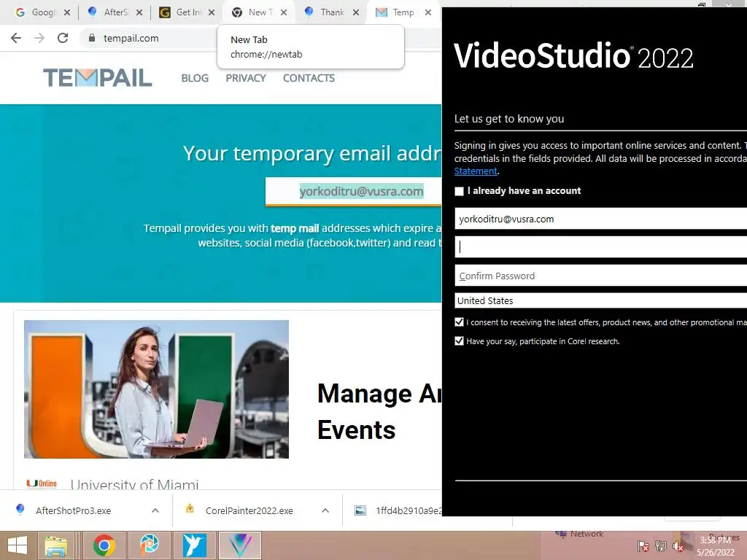Screen dimensions: 747x560
Task: Switch to the Google browser tab
Action: pos(36,12)
